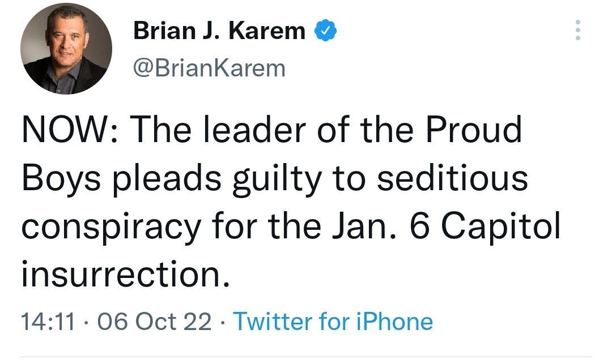This screenshot has height=364, width=612.
Task: Click the divider line below the timestamp
Action: pyautogui.click(x=306, y=354)
